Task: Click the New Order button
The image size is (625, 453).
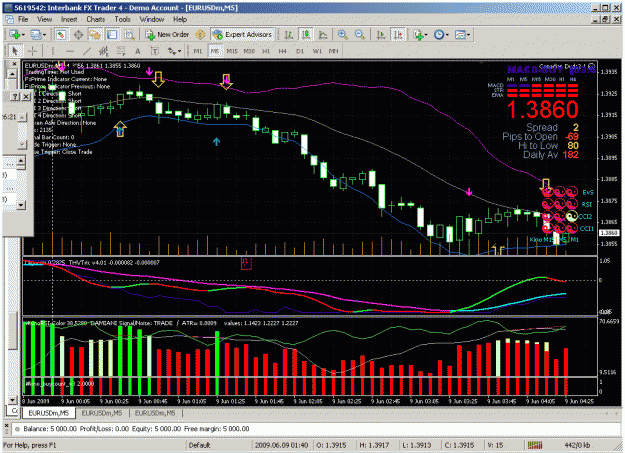Action: pyautogui.click(x=167, y=35)
